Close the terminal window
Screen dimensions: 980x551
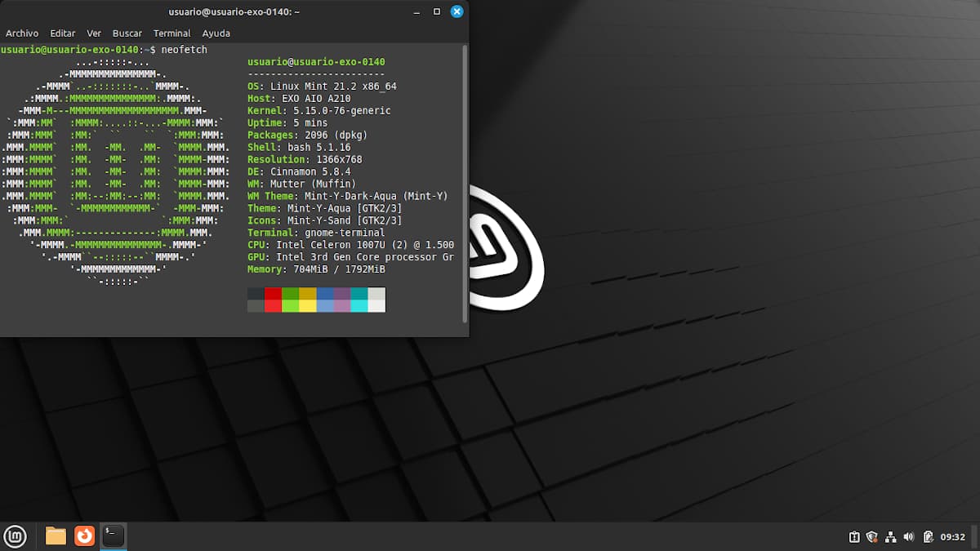tap(457, 11)
